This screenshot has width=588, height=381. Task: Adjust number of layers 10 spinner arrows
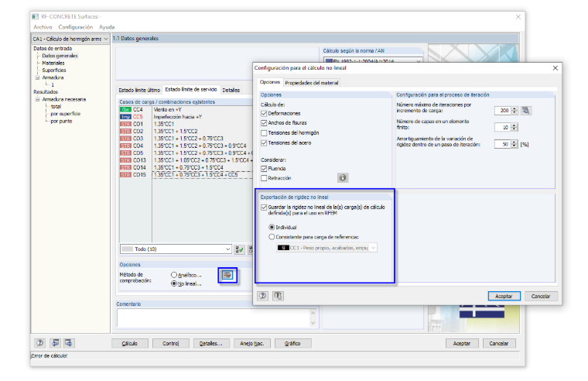[514, 127]
